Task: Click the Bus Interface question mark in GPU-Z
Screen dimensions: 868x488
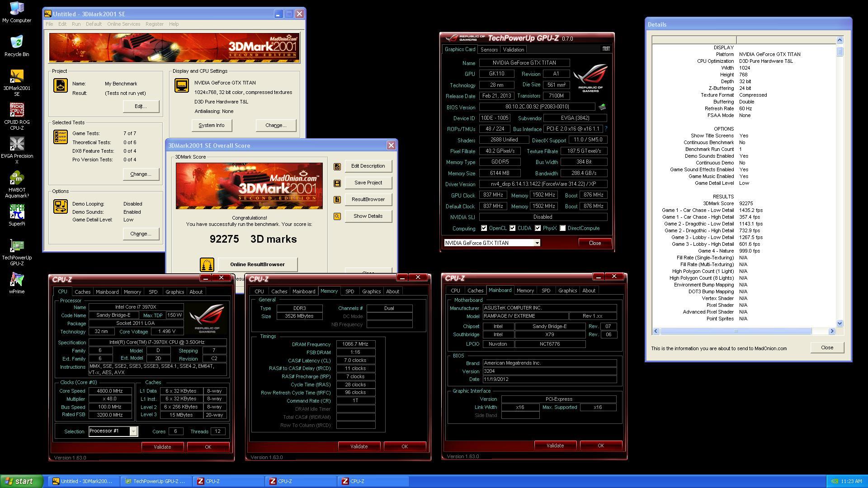Action: pyautogui.click(x=606, y=129)
